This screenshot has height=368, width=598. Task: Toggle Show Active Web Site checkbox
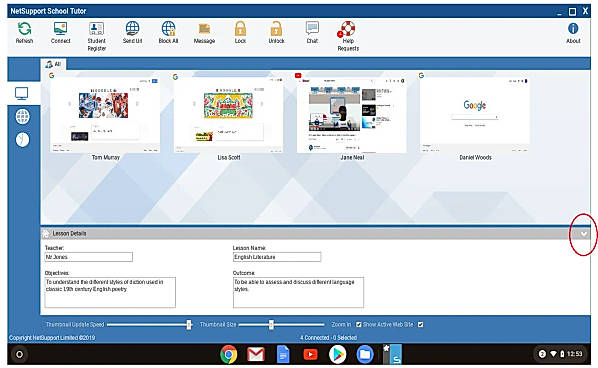420,325
